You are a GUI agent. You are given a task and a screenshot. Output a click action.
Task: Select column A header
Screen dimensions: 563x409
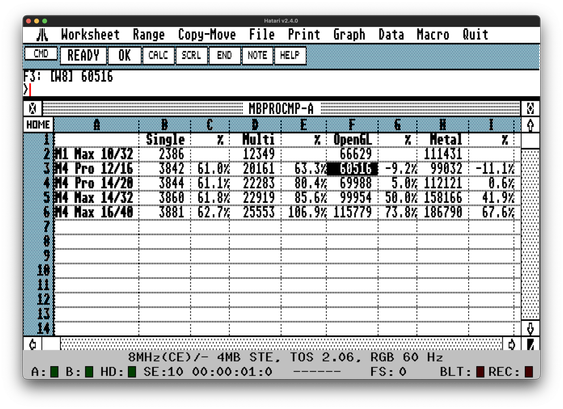97,125
